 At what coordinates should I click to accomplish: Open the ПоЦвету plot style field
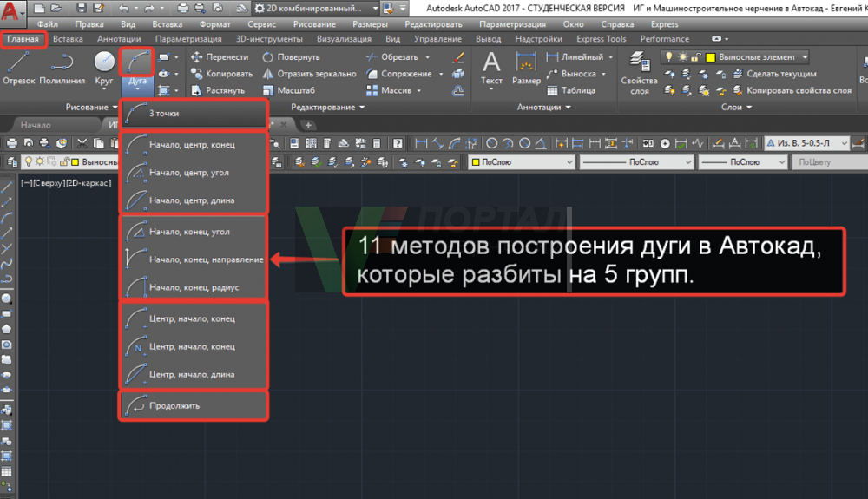point(830,162)
